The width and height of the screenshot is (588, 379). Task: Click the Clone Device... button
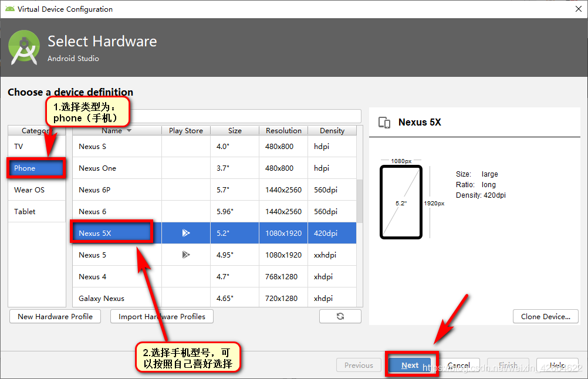click(x=546, y=316)
